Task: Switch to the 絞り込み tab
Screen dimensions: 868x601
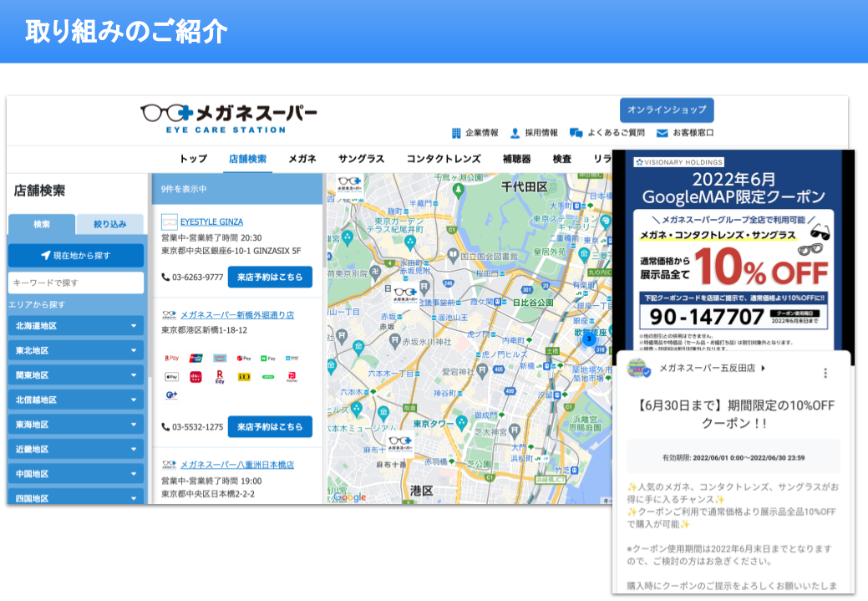Action: (110, 224)
